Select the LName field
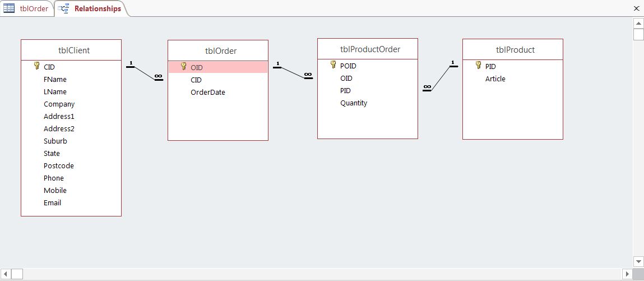Image resolution: width=644 pixels, height=281 pixels. 55,91
